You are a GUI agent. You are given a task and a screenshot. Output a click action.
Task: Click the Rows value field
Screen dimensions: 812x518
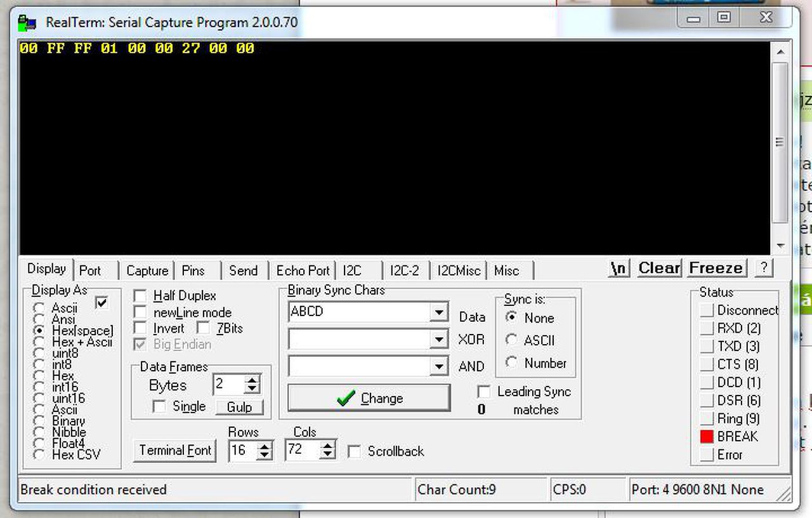click(244, 451)
